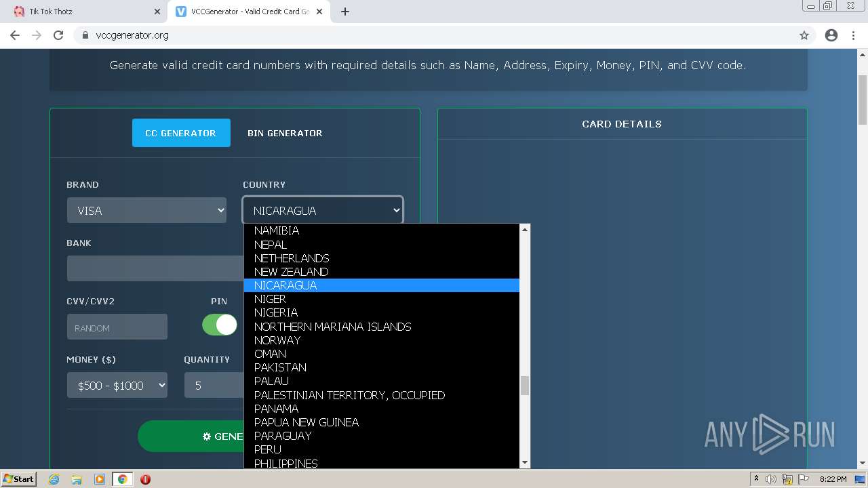Click the QUANTITY field showing 5
Image resolution: width=868 pixels, height=488 pixels.
[x=214, y=385]
